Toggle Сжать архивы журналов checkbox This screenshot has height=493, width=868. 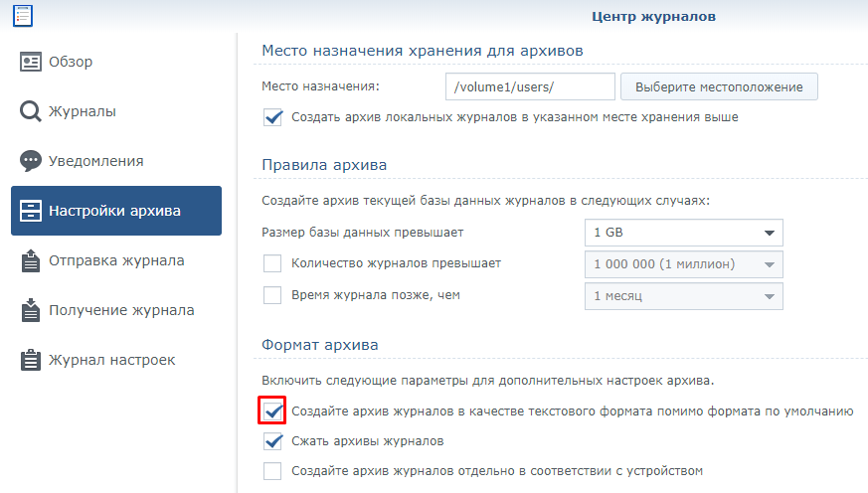click(272, 441)
